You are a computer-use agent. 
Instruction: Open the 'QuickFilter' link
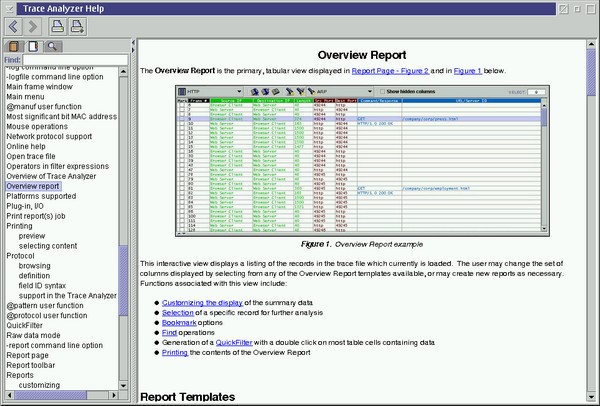tap(234, 342)
